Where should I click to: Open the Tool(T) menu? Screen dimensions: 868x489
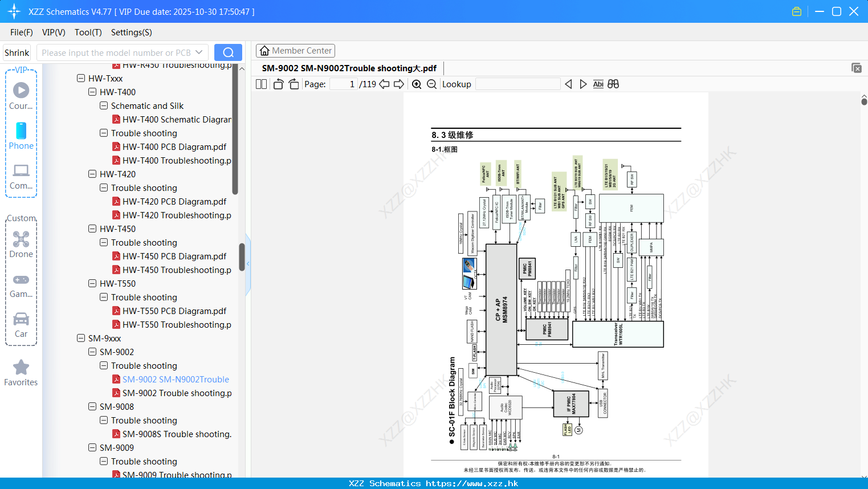tap(88, 32)
